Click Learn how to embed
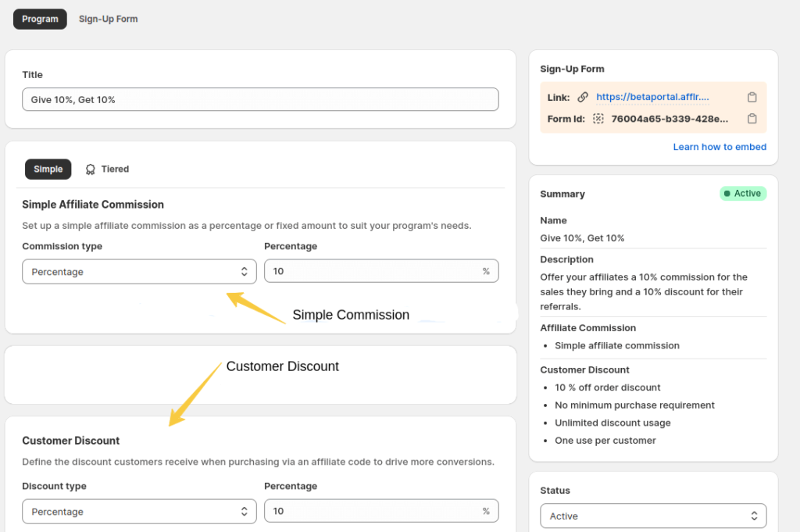 pos(720,146)
